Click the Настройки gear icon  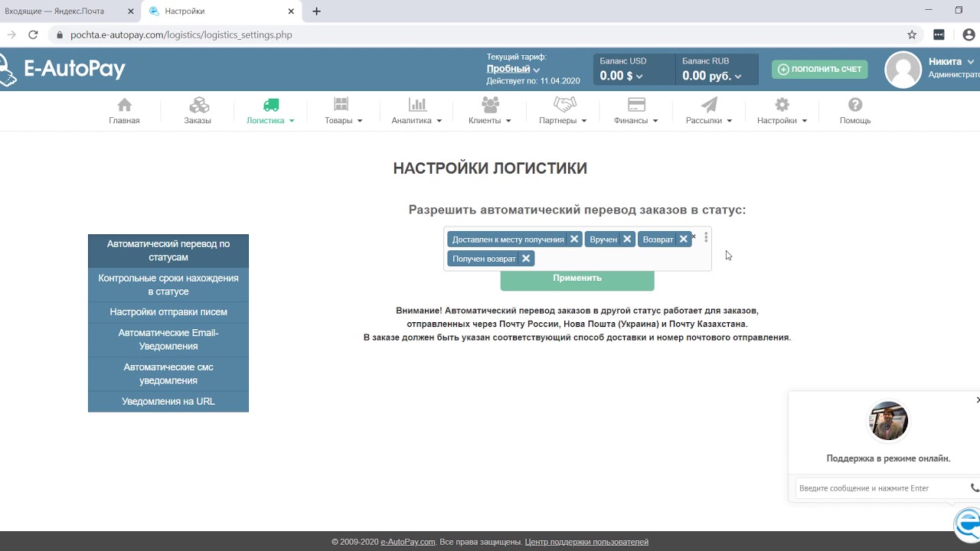tap(782, 105)
